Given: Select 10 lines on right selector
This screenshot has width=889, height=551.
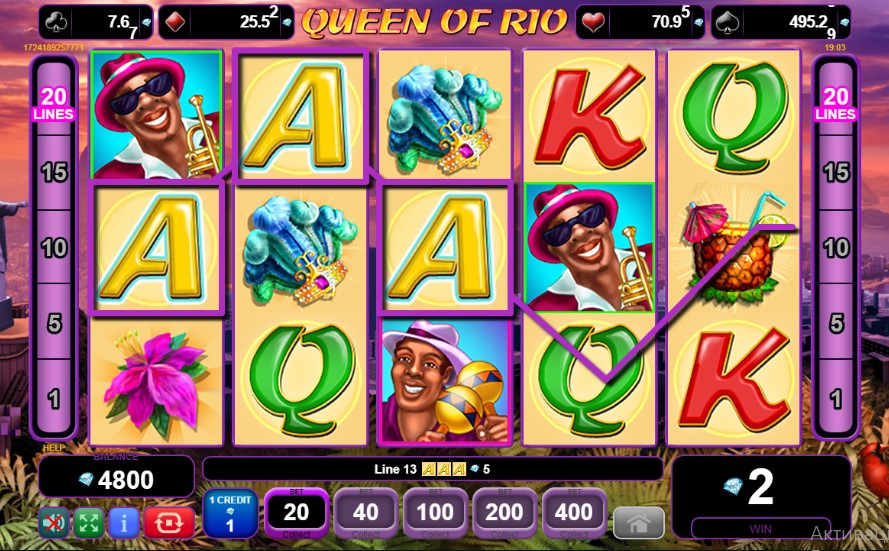Looking at the screenshot, I should pos(836,248).
